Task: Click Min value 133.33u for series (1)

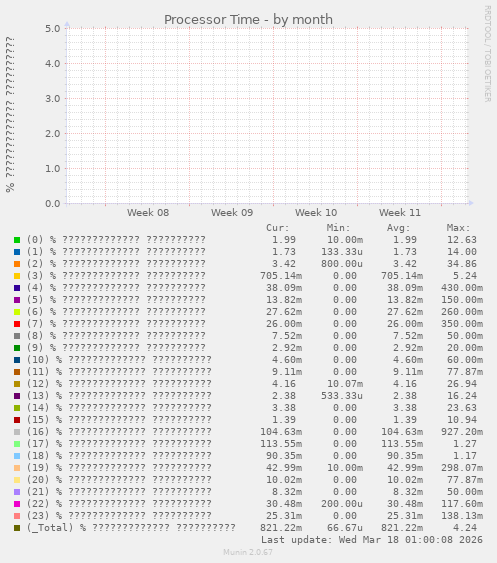Action: pyautogui.click(x=342, y=252)
